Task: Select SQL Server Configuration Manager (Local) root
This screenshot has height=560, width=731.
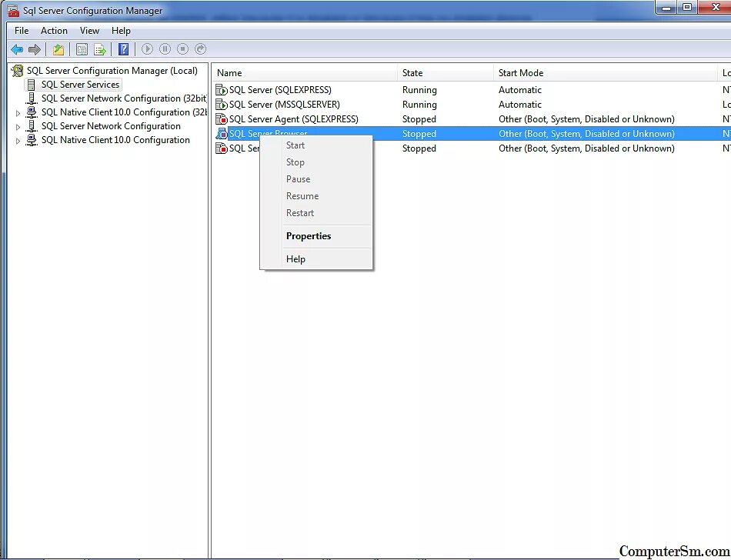Action: pyautogui.click(x=112, y=71)
